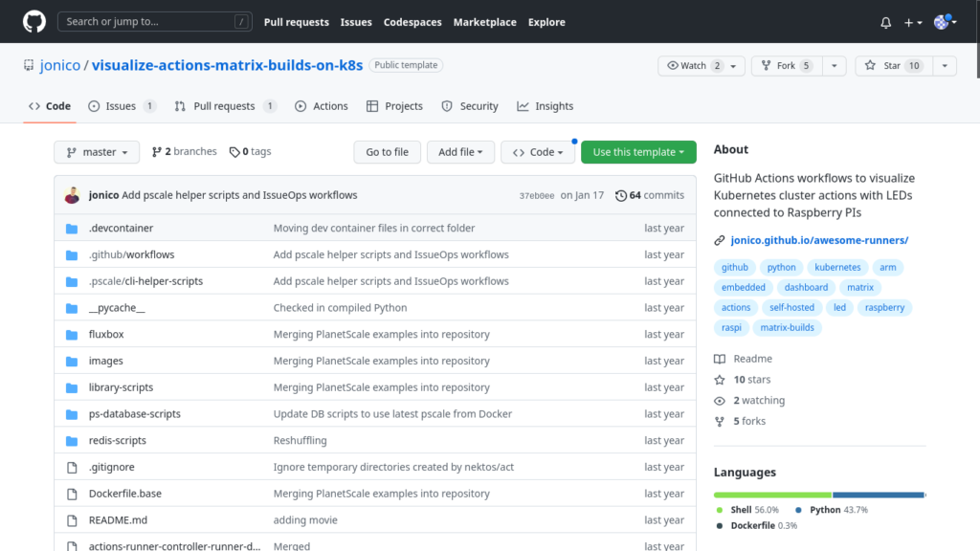
Task: Expand the master branch dropdown
Action: pyautogui.click(x=97, y=152)
